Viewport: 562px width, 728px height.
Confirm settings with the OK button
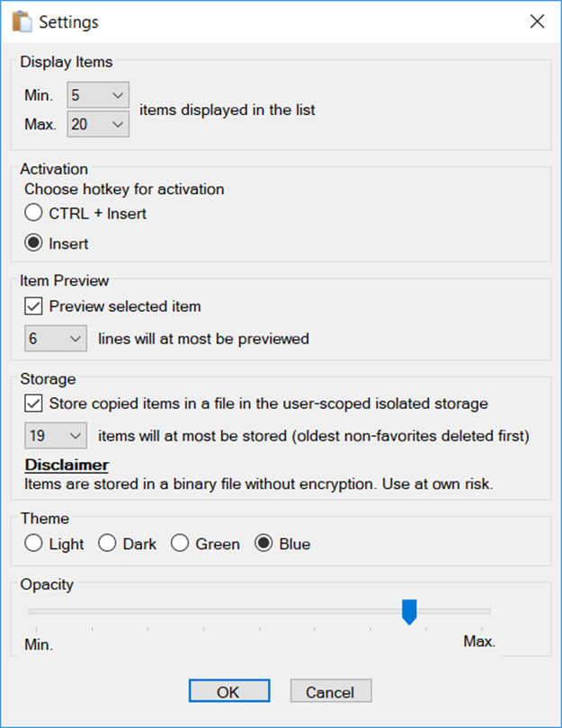pyautogui.click(x=229, y=691)
